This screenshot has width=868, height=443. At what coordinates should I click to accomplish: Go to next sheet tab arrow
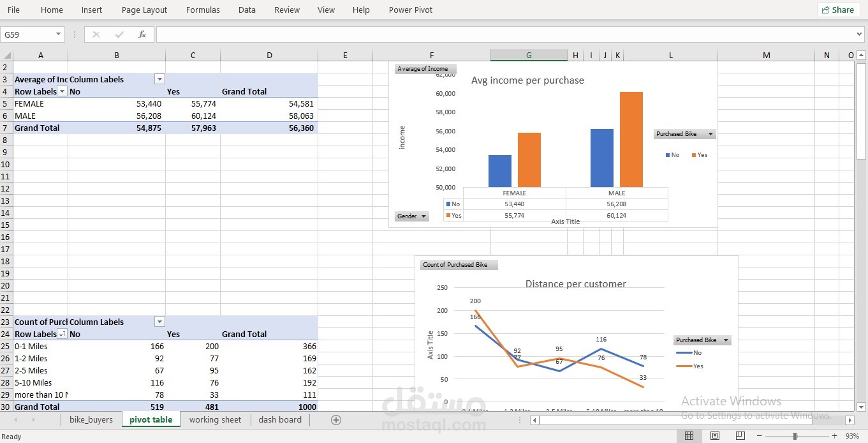[x=33, y=419]
